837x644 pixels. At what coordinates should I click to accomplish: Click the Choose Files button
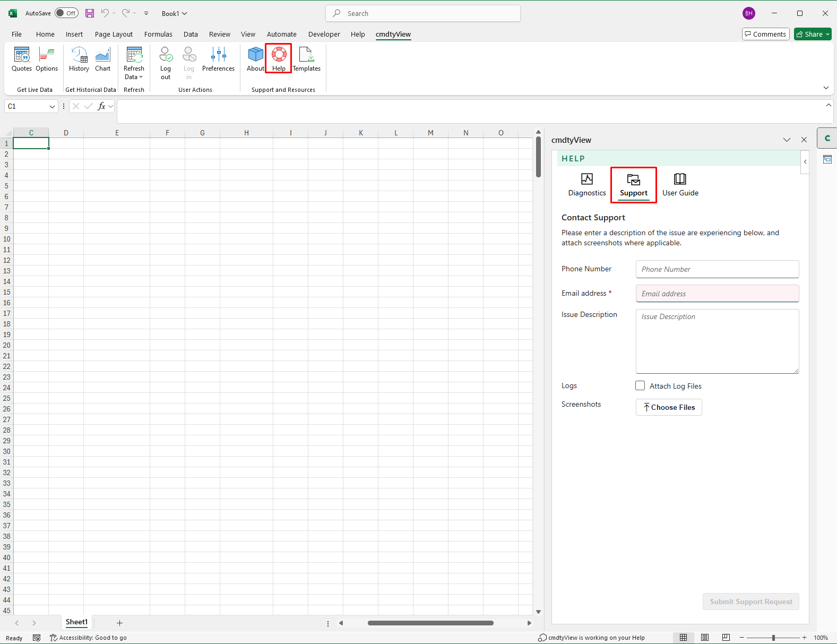[669, 407]
